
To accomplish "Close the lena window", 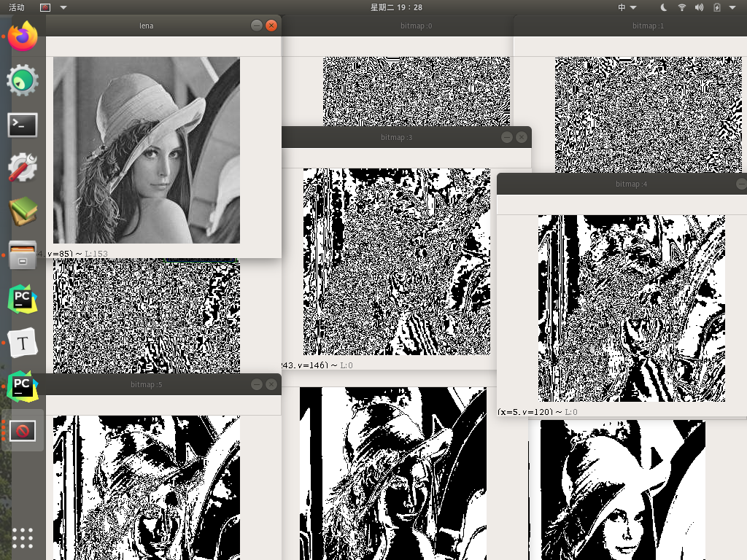I will pos(271,26).
